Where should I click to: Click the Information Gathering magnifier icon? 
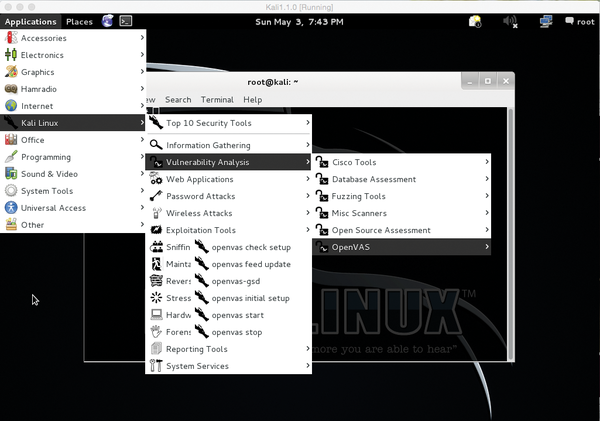[x=156, y=145]
